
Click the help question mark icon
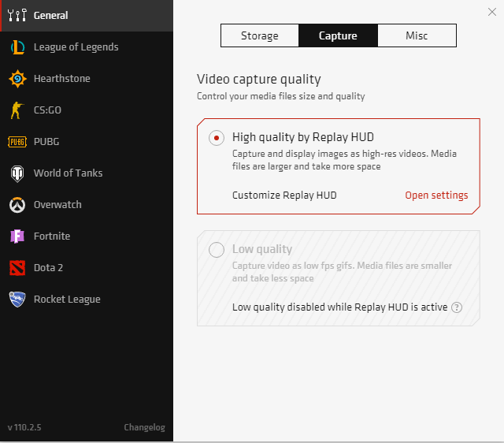457,307
